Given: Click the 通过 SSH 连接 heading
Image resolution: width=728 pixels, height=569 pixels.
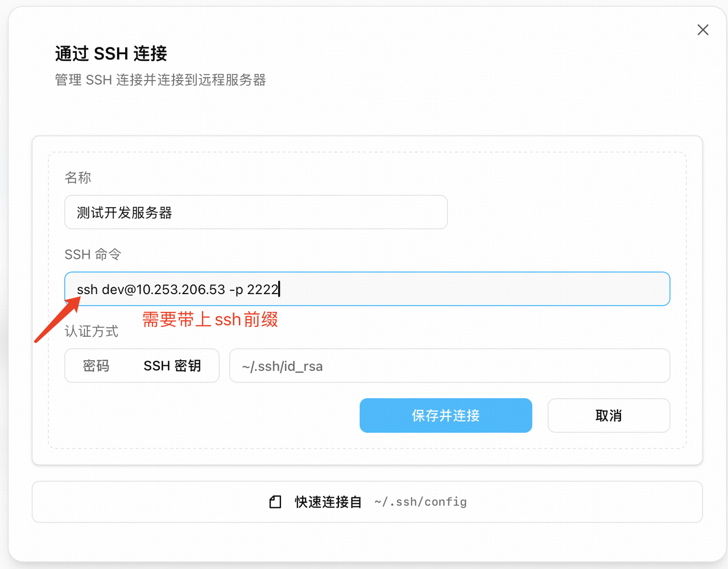Looking at the screenshot, I should (x=111, y=53).
